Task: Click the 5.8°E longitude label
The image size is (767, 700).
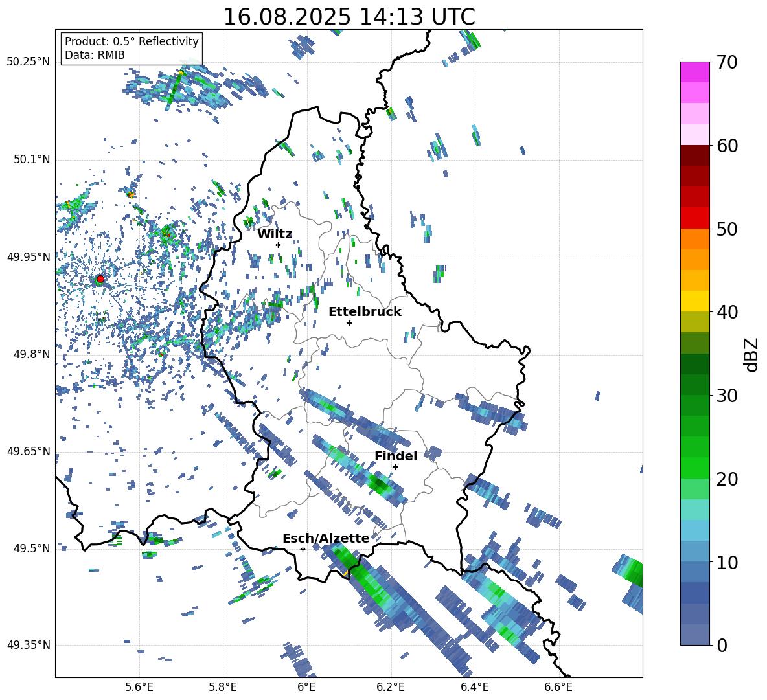Action: pyautogui.click(x=223, y=687)
